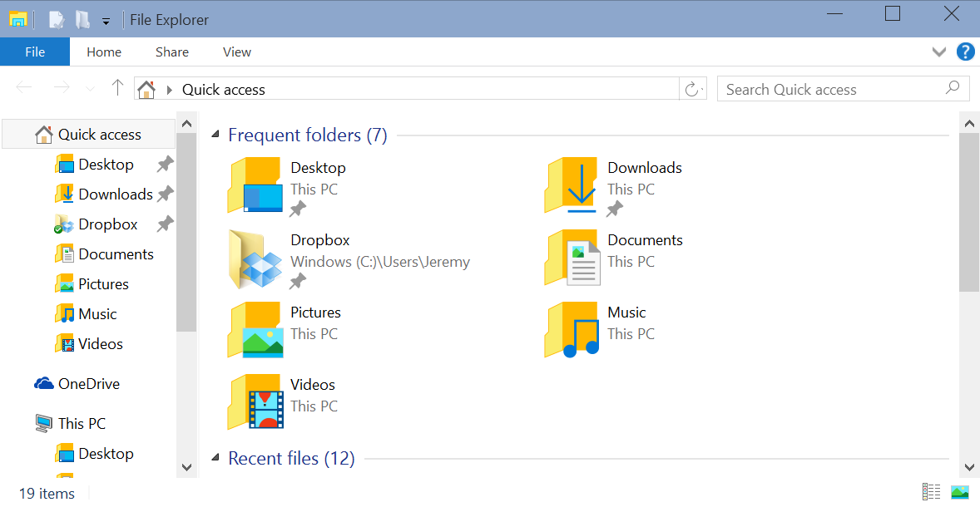Click the navigation pane scroll down arrow
980x507 pixels.
186,467
